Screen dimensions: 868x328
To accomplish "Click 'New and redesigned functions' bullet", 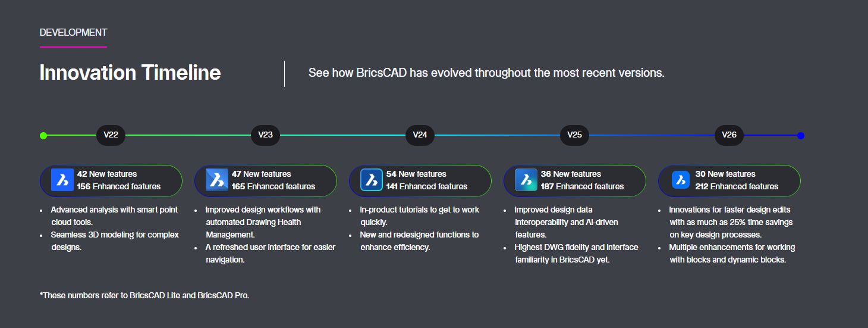I will tap(419, 240).
